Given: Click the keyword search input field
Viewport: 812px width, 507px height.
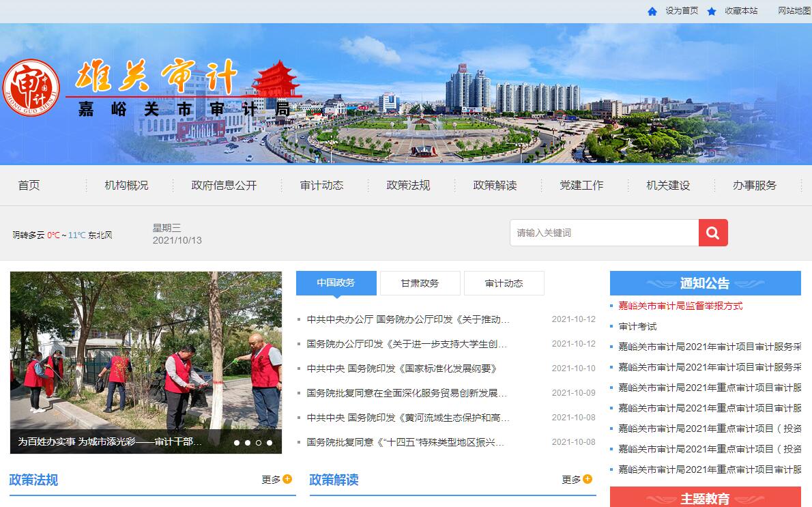Looking at the screenshot, I should coord(604,233).
